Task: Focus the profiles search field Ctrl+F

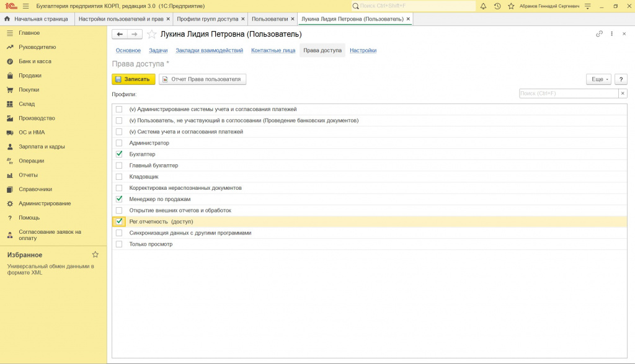Action: 569,94
